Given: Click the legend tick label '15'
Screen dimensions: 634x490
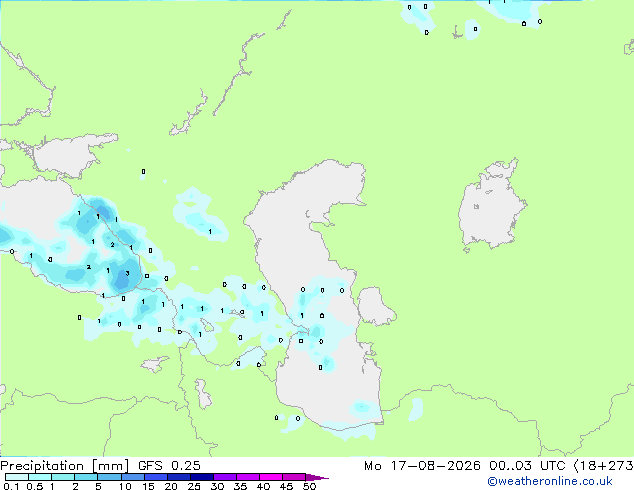Looking at the screenshot, I should tap(148, 486).
